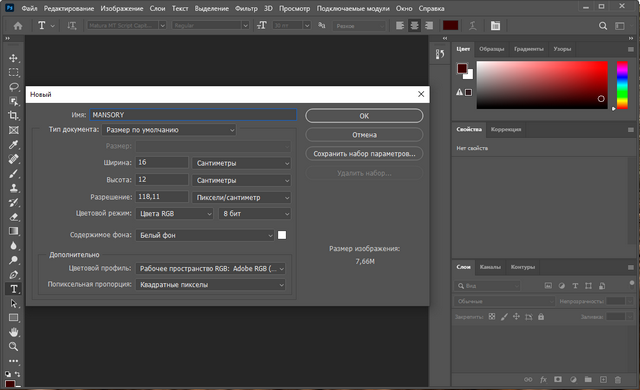This screenshot has width=640, height=390.
Task: Select the Brush tool
Action: pos(13,173)
